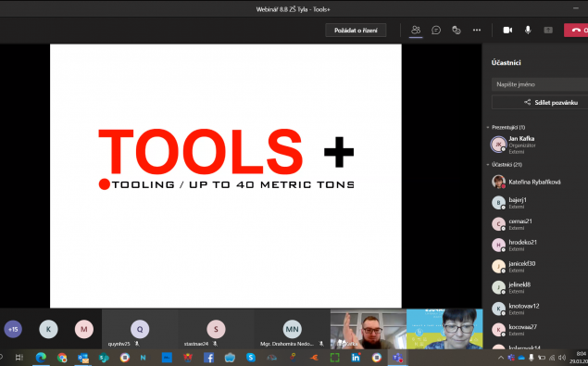Click the share content tray icon
The height and width of the screenshot is (366, 588).
click(x=548, y=30)
